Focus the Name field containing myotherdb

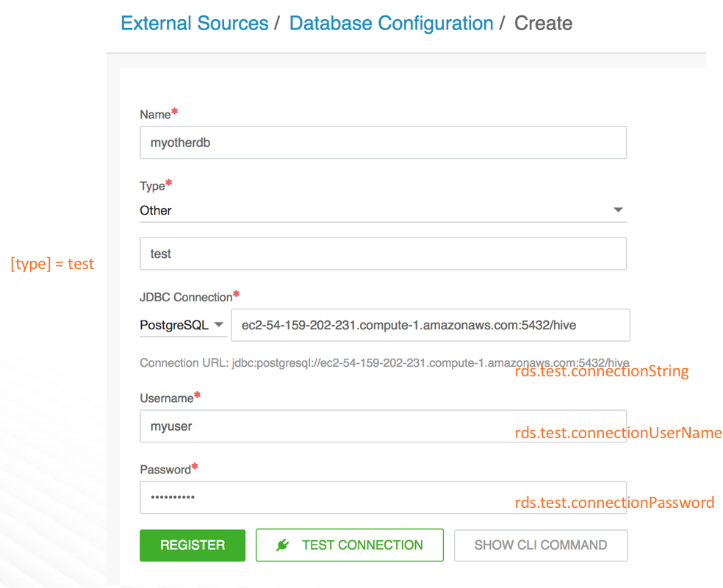[383, 143]
